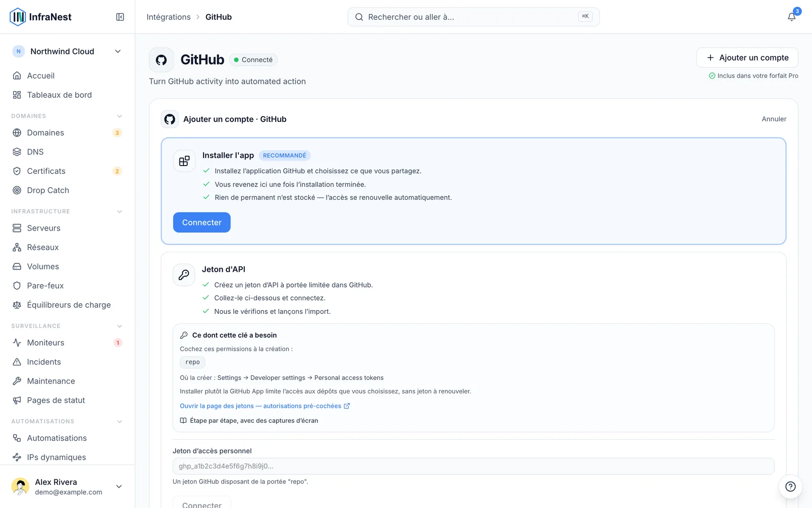Open Northwind Cloud workspace switcher

click(x=67, y=52)
